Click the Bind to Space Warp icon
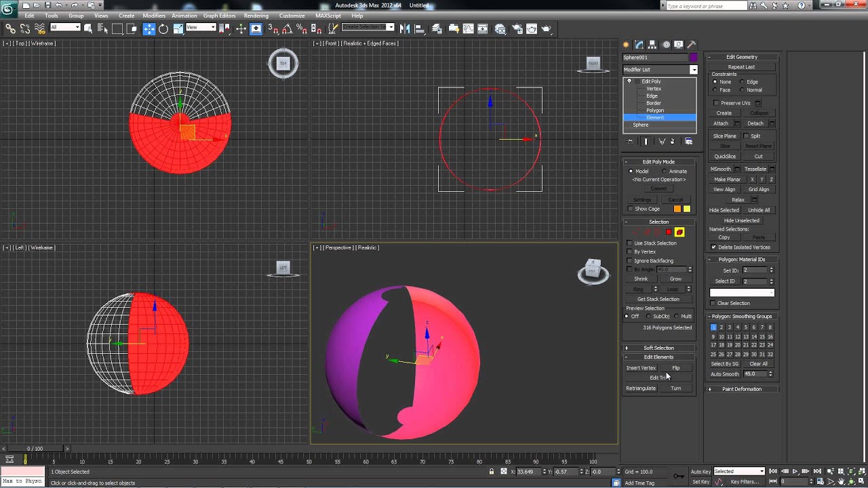This screenshot has height=488, width=868. tap(40, 28)
